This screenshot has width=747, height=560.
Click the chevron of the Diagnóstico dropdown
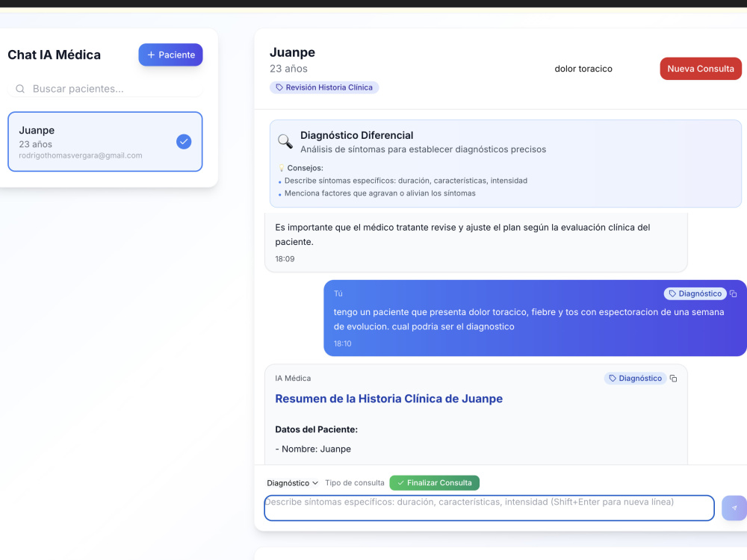(315, 483)
